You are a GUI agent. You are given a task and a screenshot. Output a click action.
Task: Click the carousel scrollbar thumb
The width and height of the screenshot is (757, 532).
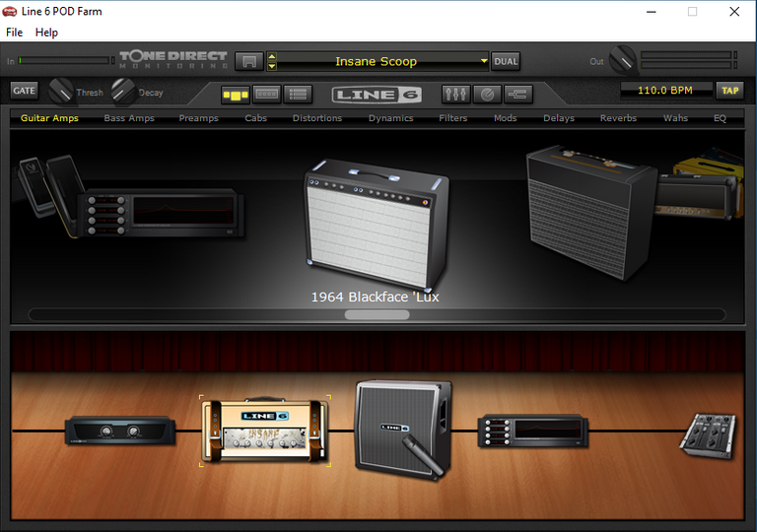coord(378,314)
